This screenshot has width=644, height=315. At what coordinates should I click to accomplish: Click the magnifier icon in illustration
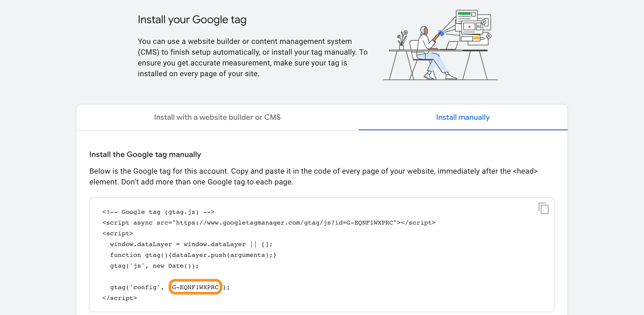489,36
